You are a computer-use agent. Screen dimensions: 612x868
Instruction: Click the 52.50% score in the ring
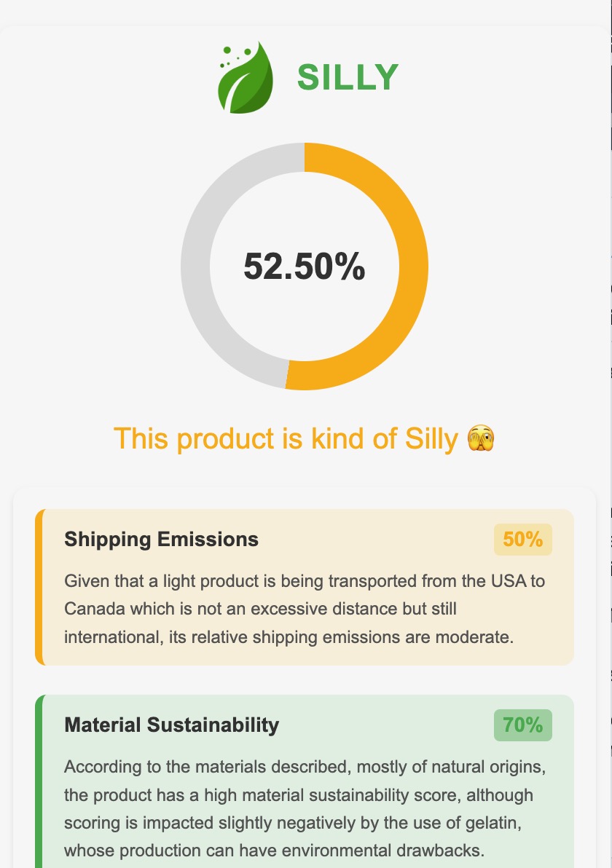click(305, 267)
